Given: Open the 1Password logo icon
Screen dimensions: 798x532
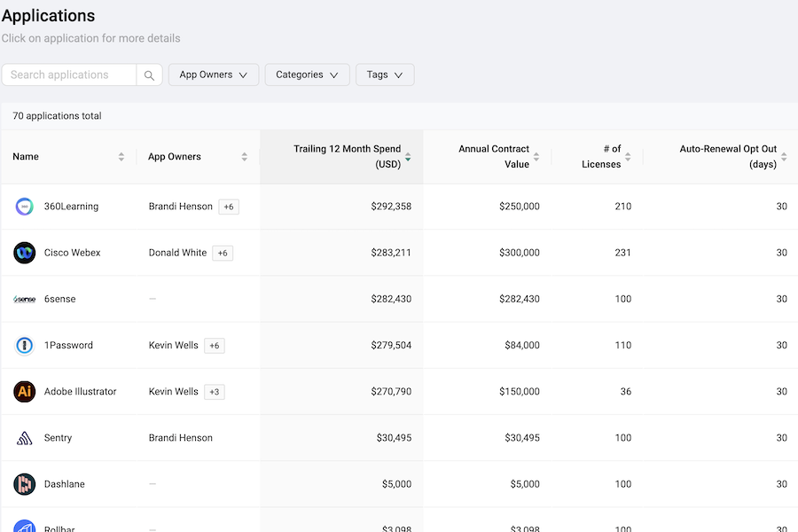Looking at the screenshot, I should [25, 346].
